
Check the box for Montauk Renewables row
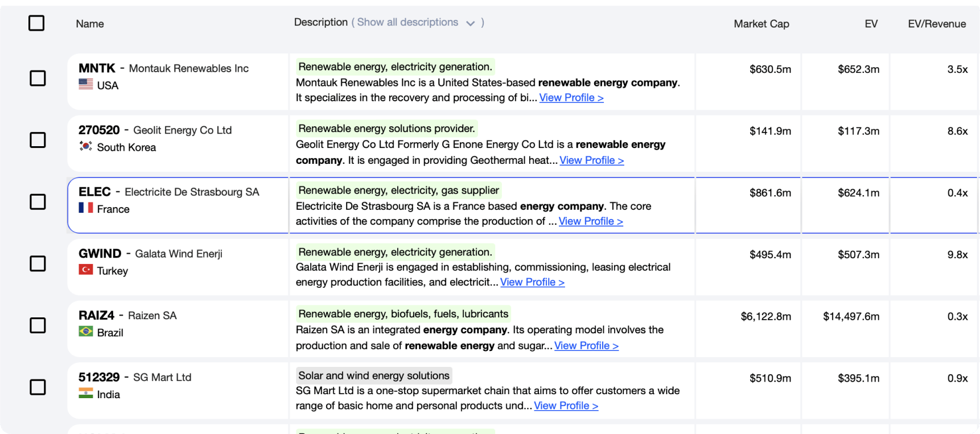click(x=38, y=78)
